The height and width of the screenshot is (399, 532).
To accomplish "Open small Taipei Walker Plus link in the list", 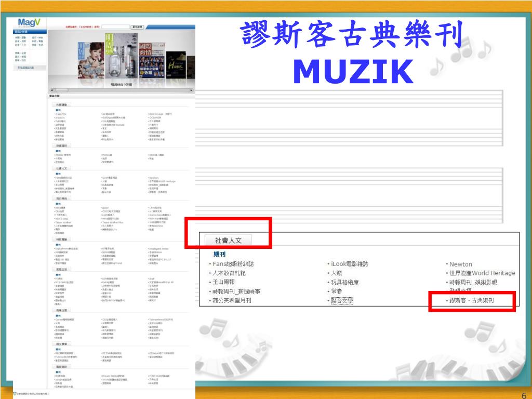I will click(x=113, y=222).
